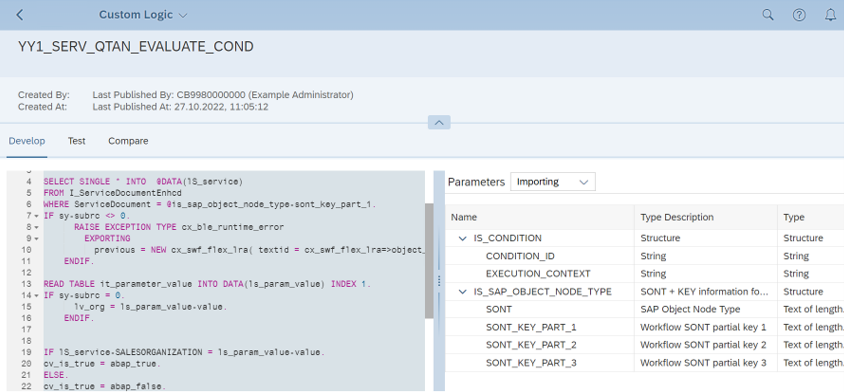Viewport: 844px width, 392px height.
Task: Click the back arrow icon
Action: 20,15
